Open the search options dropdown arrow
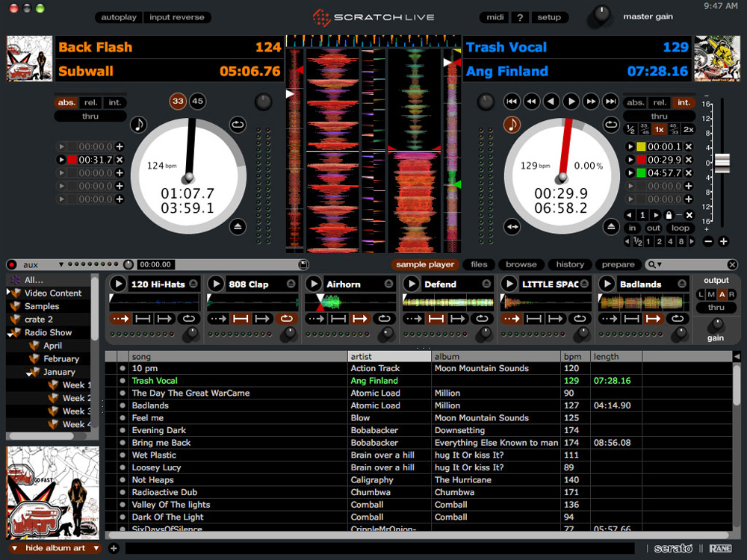Viewport: 747px width, 560px height. 660,265
